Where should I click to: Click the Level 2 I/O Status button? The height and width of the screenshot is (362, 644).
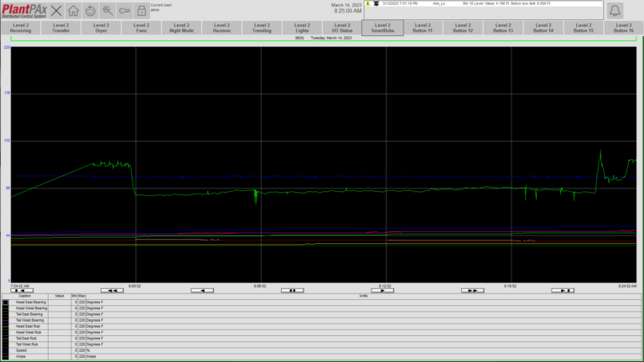[342, 28]
